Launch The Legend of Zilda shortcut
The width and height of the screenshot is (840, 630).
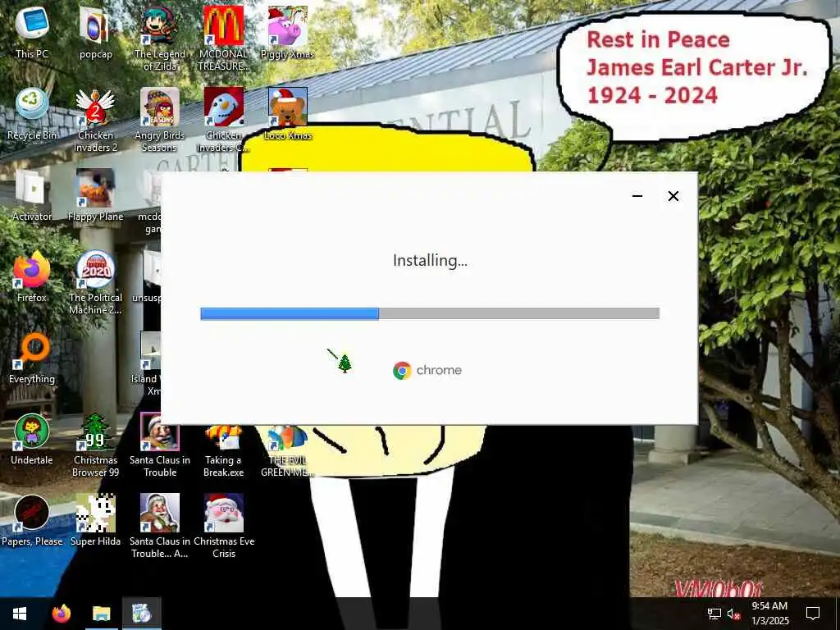(x=160, y=39)
